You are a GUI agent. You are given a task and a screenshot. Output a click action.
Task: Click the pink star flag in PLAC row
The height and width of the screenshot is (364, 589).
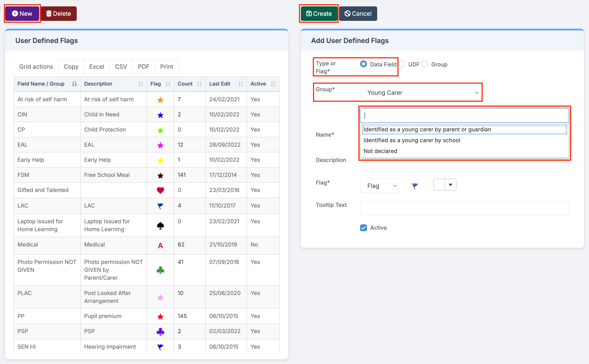[x=160, y=298]
